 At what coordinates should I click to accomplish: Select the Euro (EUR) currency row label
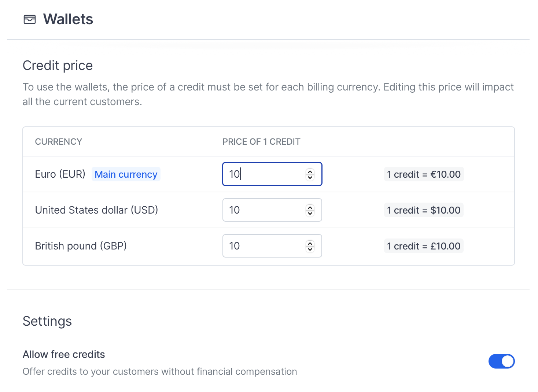pyautogui.click(x=60, y=174)
